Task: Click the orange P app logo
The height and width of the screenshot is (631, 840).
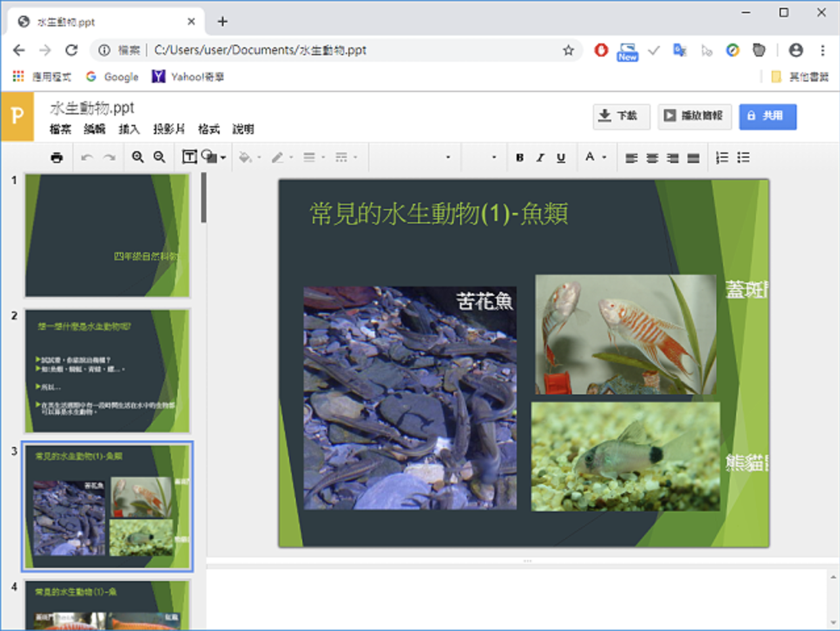Action: 17,116
